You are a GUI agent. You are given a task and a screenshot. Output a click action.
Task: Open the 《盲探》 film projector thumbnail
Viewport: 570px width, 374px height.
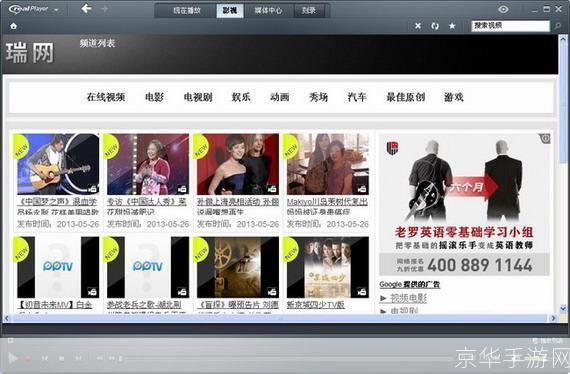[x=238, y=267]
